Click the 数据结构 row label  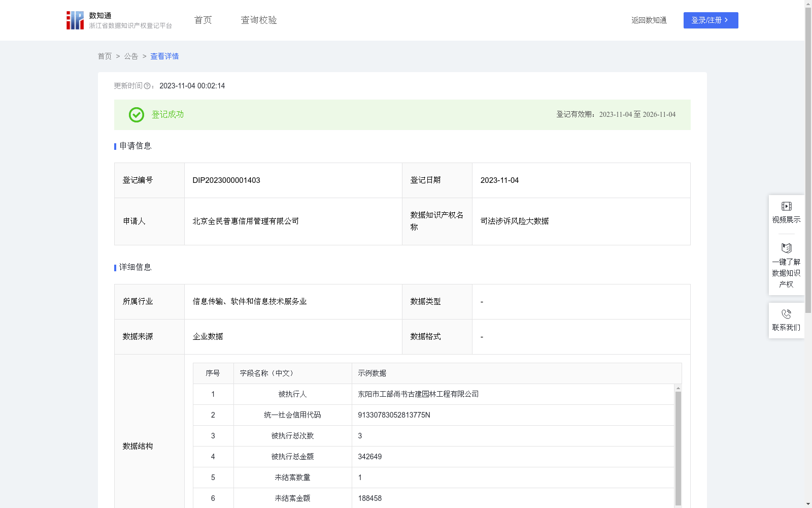pyautogui.click(x=138, y=447)
